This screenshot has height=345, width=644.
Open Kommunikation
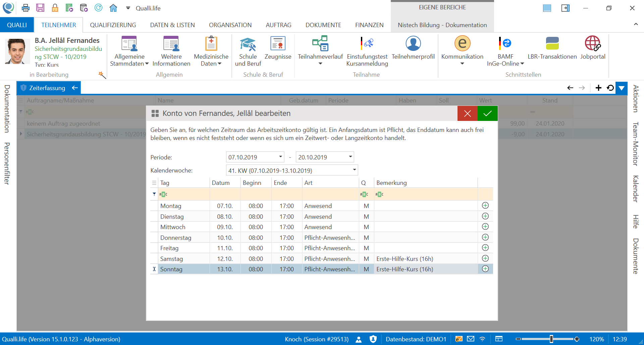tap(462, 51)
